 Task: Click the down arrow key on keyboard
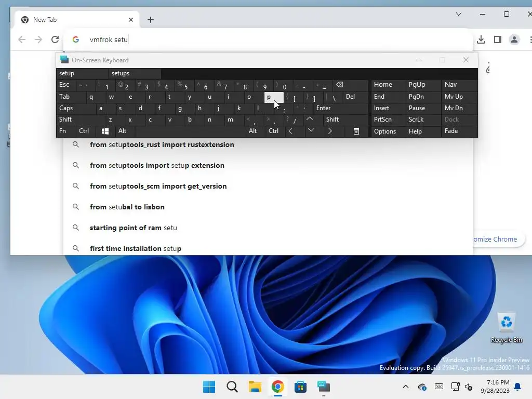pyautogui.click(x=311, y=130)
